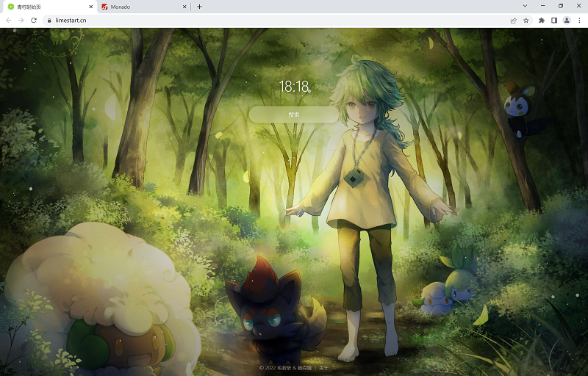Bookmark this page with the star icon
Image resolution: width=588 pixels, height=376 pixels.
(x=526, y=21)
